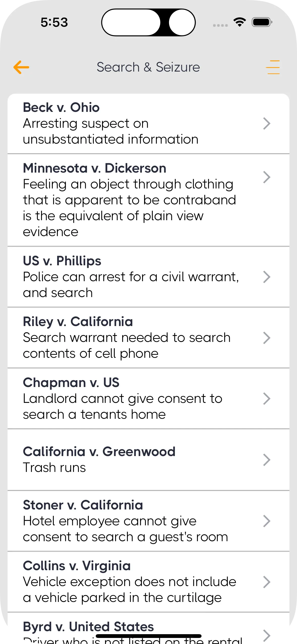Screen dimensions: 297x644
Task: Expand the Beck v. Ohio chevron
Action: tap(267, 123)
